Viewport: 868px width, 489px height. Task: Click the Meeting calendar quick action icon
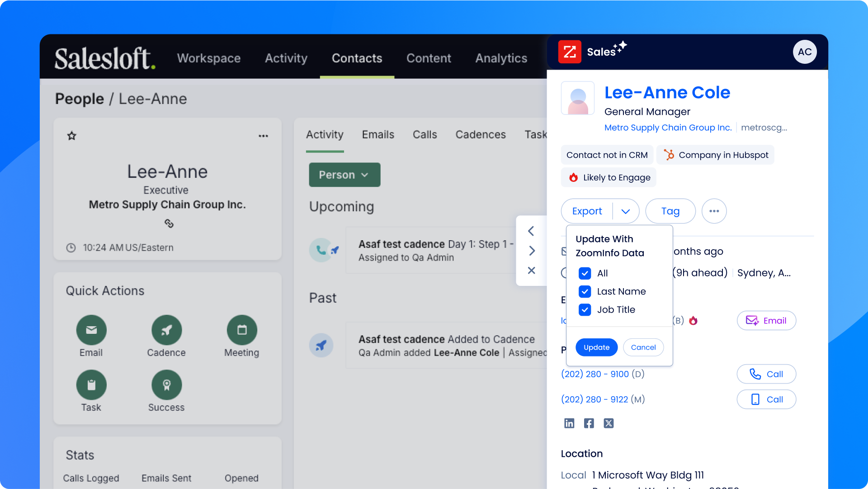[x=242, y=330]
